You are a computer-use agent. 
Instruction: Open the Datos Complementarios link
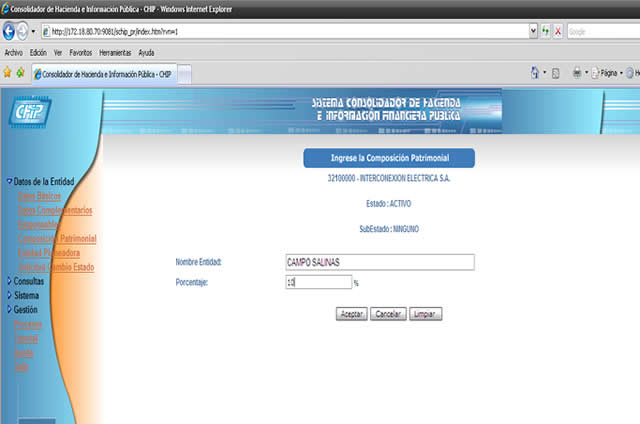pos(55,211)
